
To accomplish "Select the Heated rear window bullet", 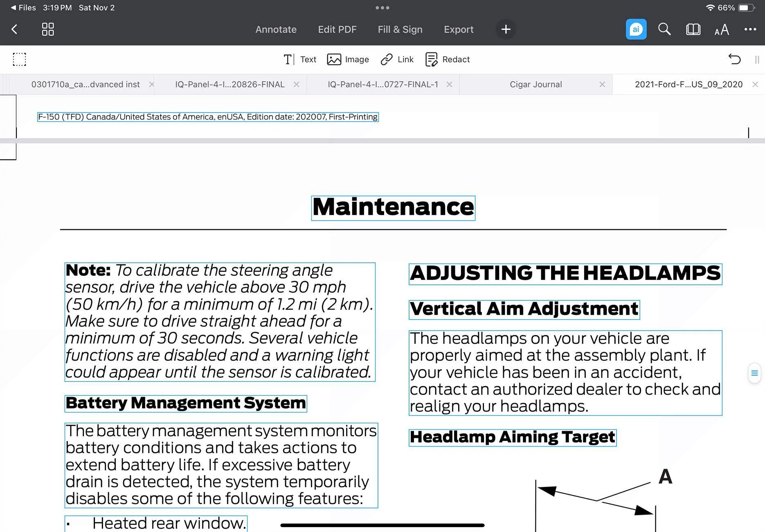I will [156, 524].
